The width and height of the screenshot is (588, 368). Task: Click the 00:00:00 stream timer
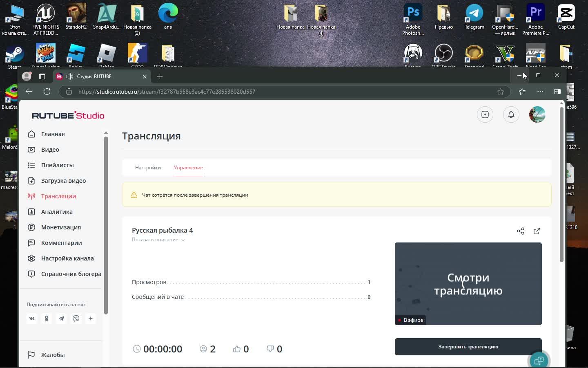163,349
